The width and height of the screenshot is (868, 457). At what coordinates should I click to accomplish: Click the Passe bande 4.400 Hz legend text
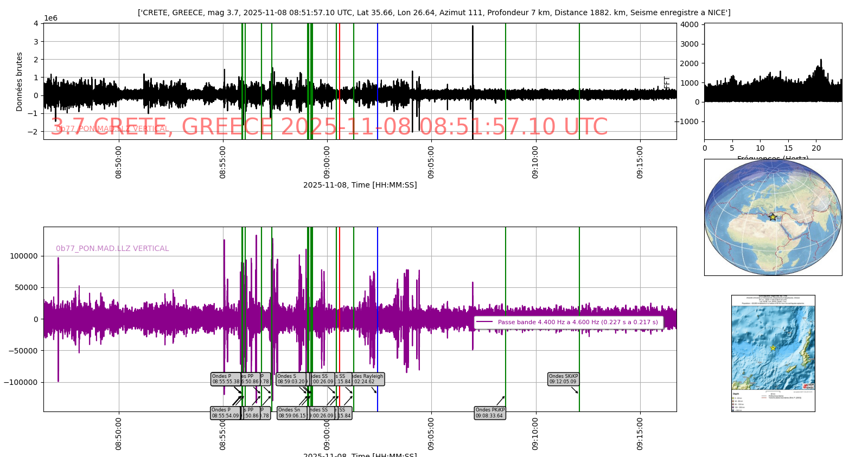(x=577, y=322)
